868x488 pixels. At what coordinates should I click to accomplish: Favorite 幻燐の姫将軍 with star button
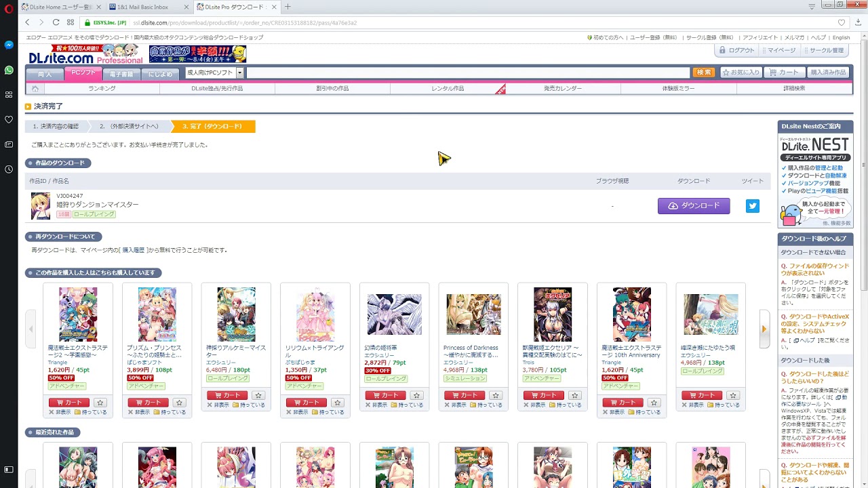pyautogui.click(x=416, y=395)
